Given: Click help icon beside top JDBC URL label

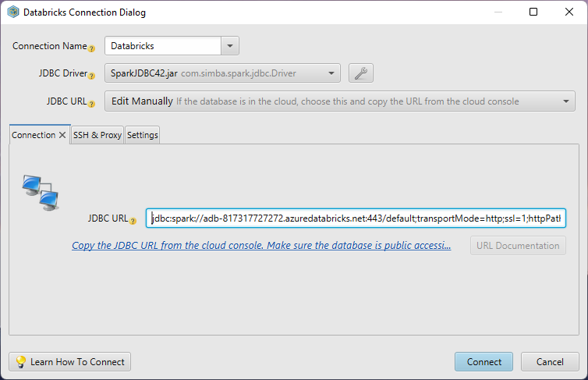Looking at the screenshot, I should pyautogui.click(x=91, y=104).
